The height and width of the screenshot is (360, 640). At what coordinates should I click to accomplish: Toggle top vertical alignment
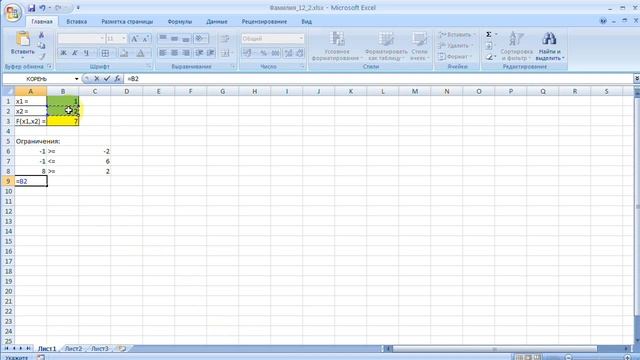point(162,39)
